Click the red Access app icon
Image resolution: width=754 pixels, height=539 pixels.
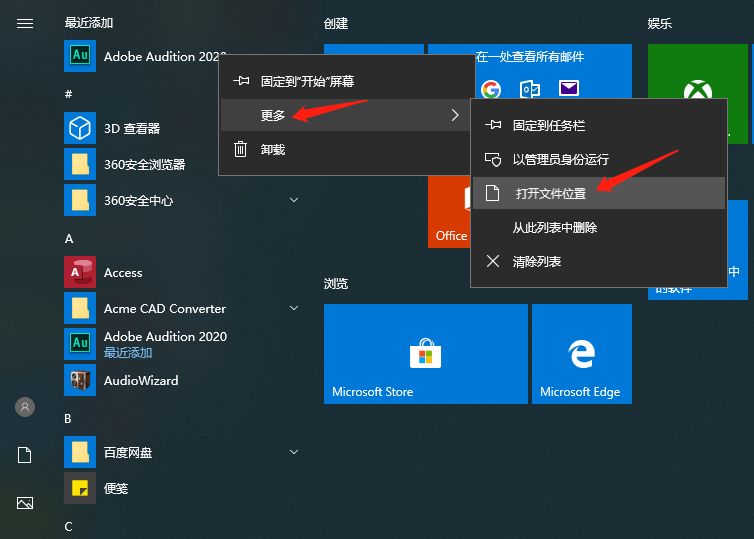click(80, 272)
